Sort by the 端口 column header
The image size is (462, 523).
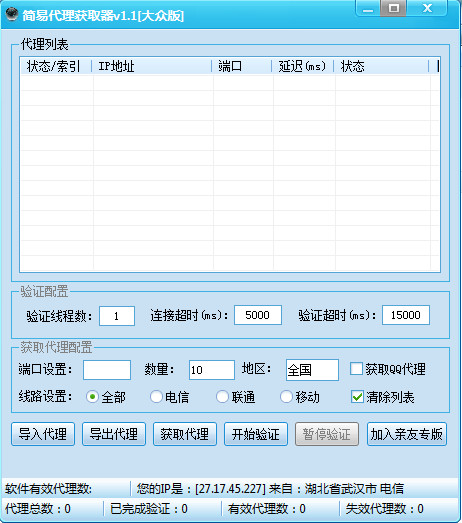pyautogui.click(x=242, y=66)
